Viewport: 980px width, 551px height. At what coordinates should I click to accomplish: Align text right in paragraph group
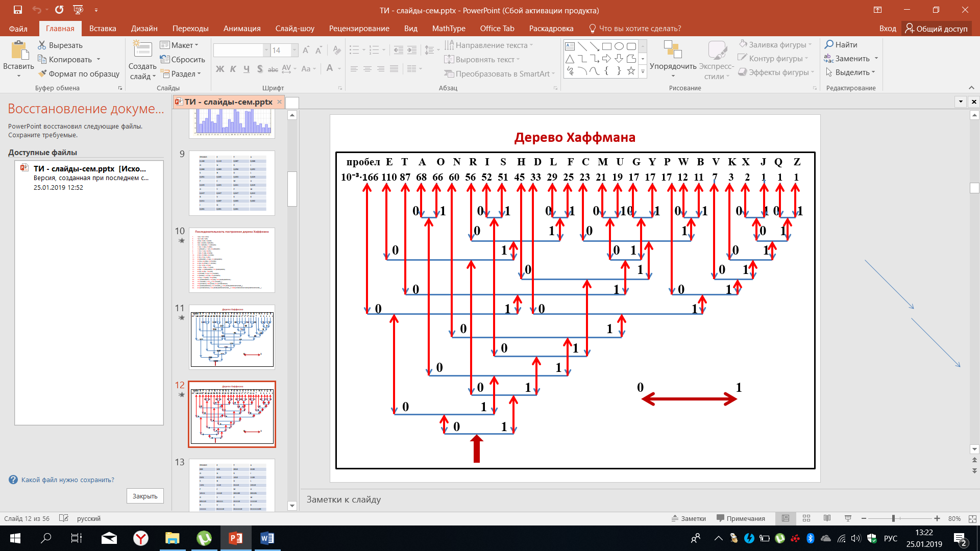click(381, 69)
